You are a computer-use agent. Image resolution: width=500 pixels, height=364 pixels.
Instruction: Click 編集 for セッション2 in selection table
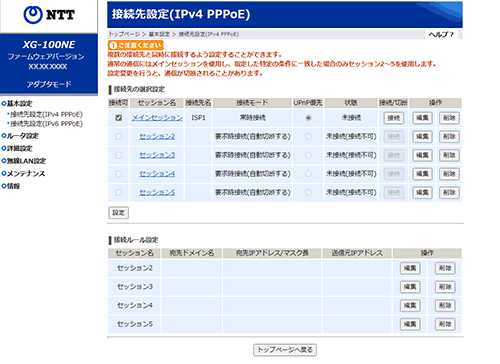(x=422, y=137)
